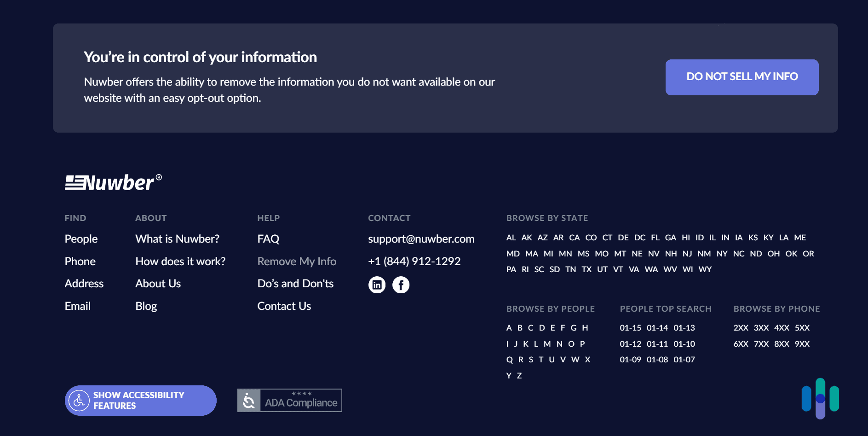Click the Nuwber logo
Screen dimensions: 868x436
point(112,182)
